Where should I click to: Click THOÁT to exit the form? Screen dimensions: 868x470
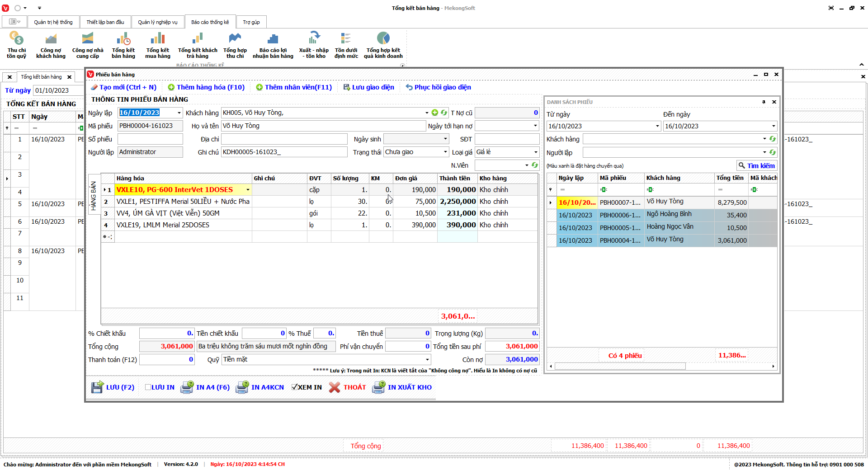[x=347, y=387]
